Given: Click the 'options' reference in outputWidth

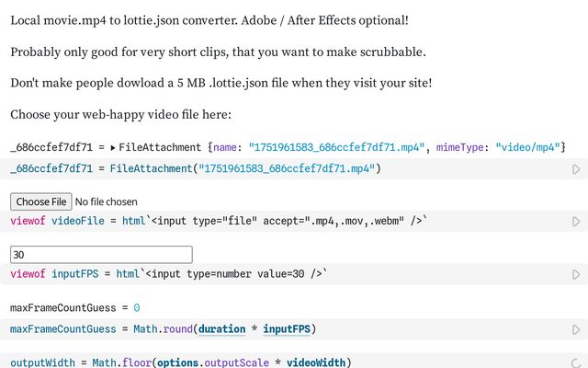Looking at the screenshot, I should click(177, 362).
